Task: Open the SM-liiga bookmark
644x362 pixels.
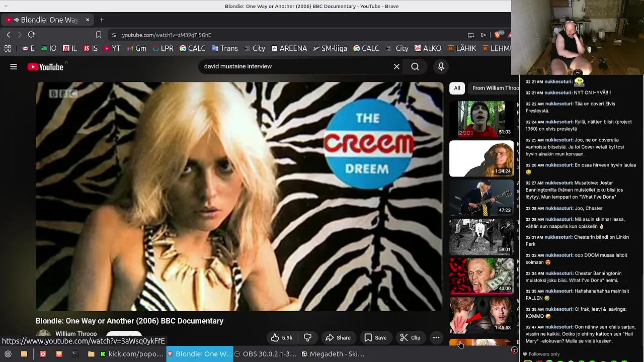Action: coord(330,48)
